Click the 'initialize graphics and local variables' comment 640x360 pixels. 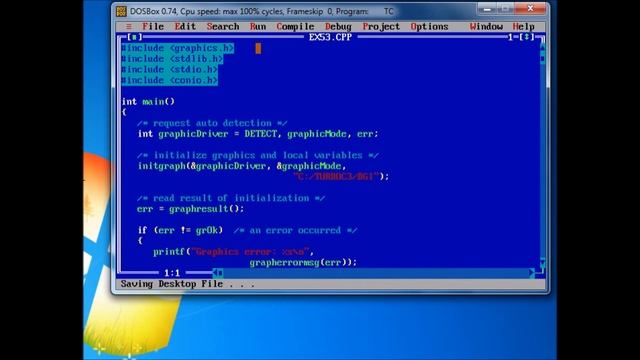pyautogui.click(x=258, y=156)
